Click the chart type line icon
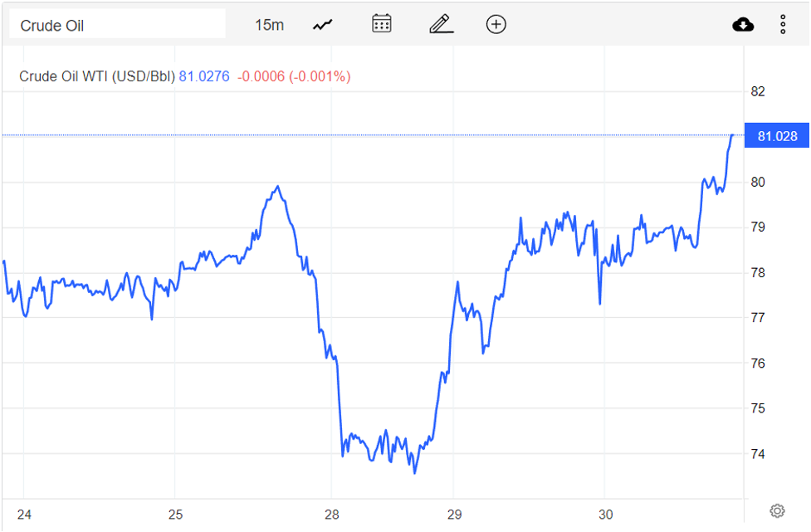 point(322,25)
